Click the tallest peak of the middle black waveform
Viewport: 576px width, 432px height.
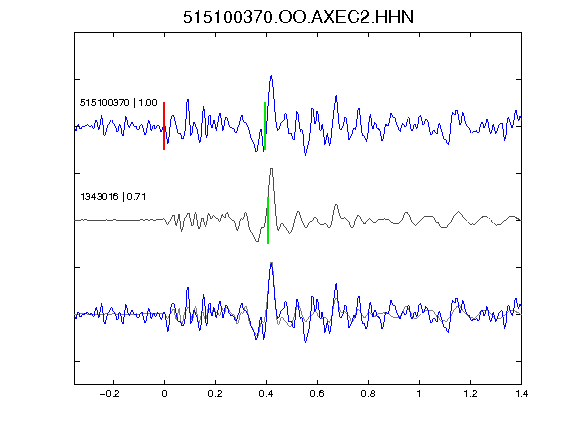point(271,169)
